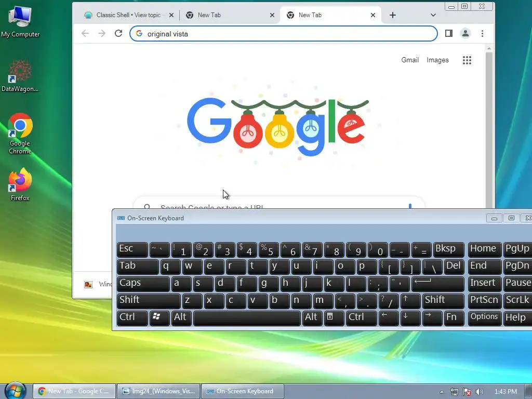Open Chrome's three-dot menu
532x399 pixels.
482,33
